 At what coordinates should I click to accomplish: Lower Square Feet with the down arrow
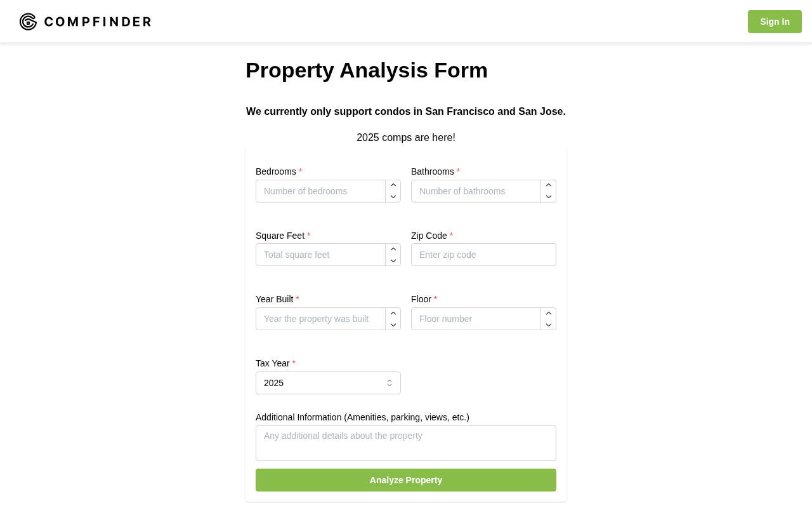click(x=393, y=260)
